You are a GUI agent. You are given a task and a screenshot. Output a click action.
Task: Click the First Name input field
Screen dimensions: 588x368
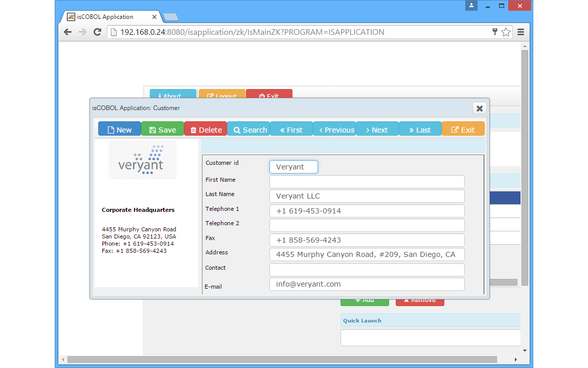click(367, 182)
